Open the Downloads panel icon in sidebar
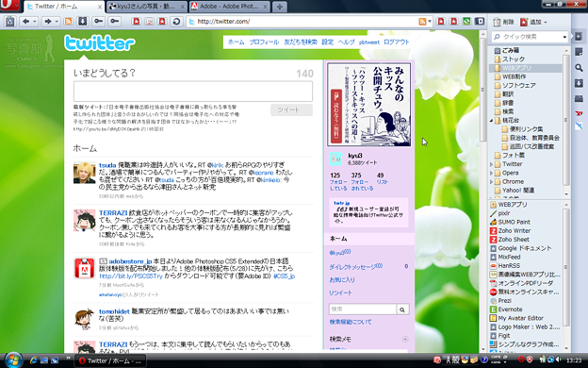588x368 pixels. tap(579, 83)
